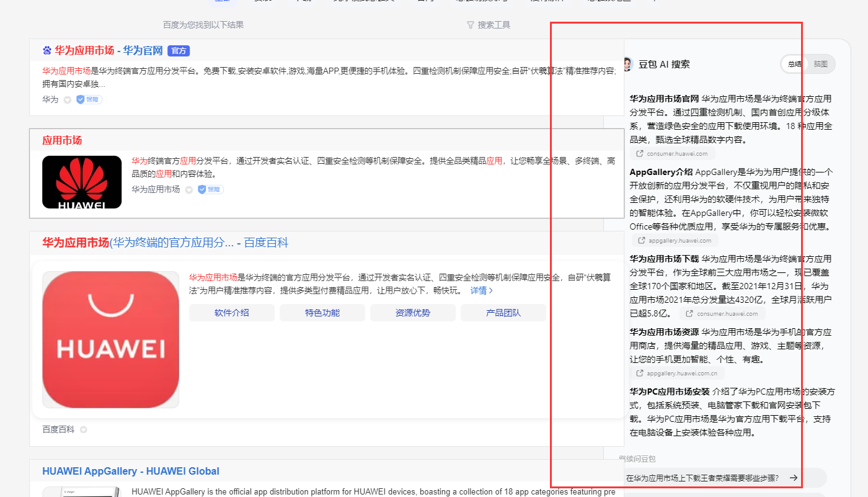Open the 华为应用市场 百度百科 result title

click(166, 243)
